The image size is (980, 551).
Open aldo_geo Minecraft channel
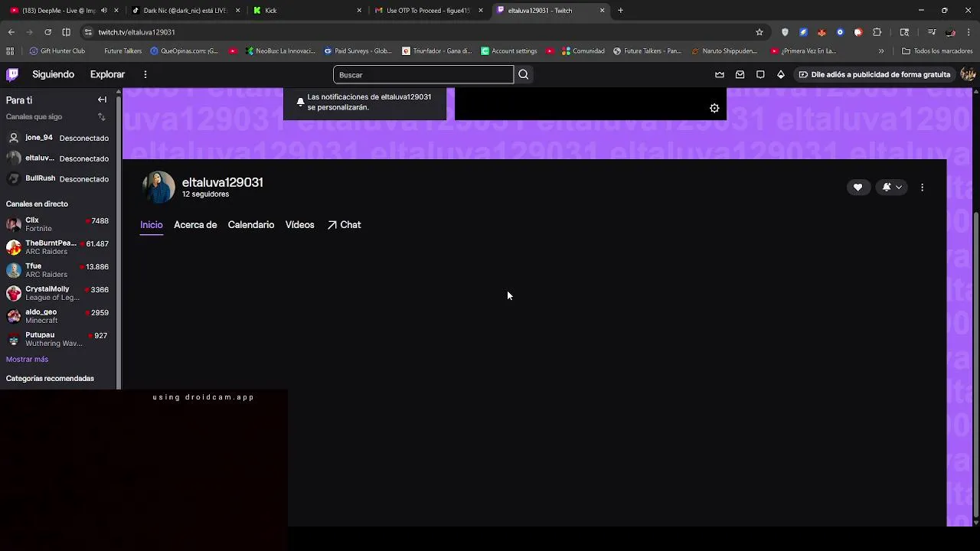(58, 316)
